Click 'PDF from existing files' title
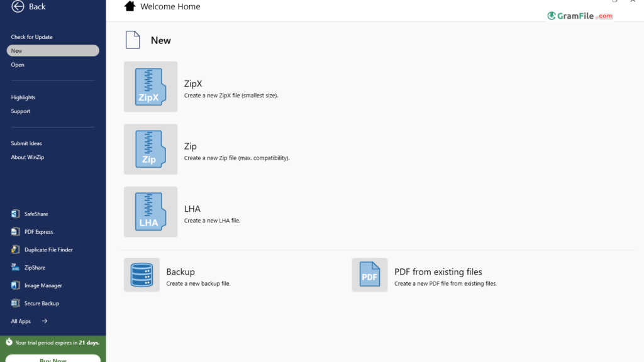 438,271
